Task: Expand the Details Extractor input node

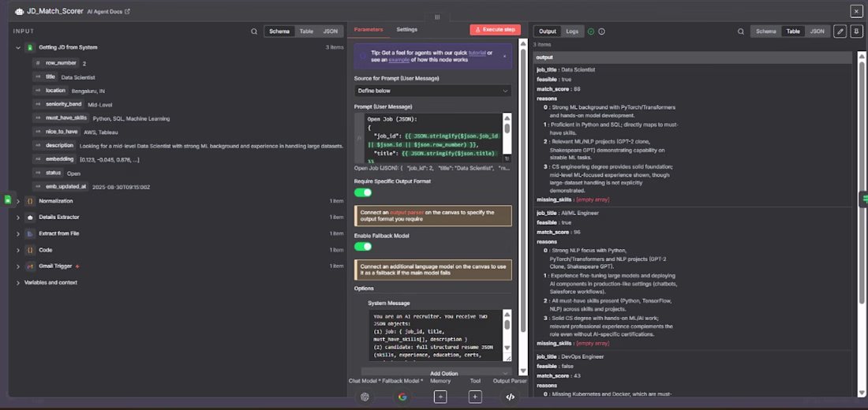Action: 17,218
